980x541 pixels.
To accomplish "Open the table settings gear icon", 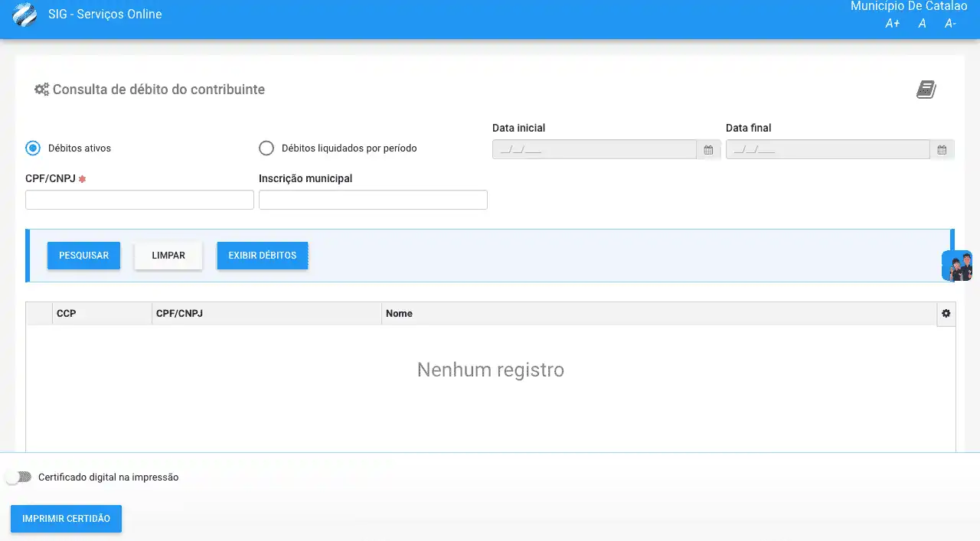I will tap(946, 314).
